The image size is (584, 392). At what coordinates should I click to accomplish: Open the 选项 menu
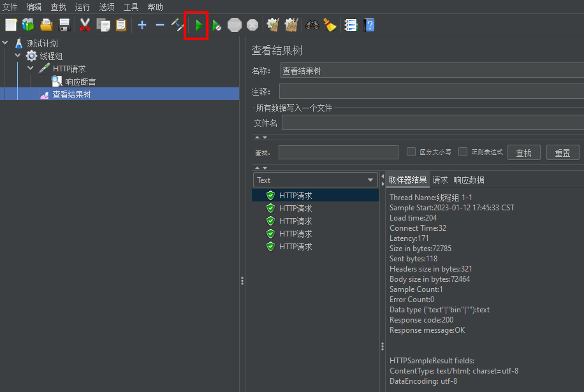pos(106,7)
